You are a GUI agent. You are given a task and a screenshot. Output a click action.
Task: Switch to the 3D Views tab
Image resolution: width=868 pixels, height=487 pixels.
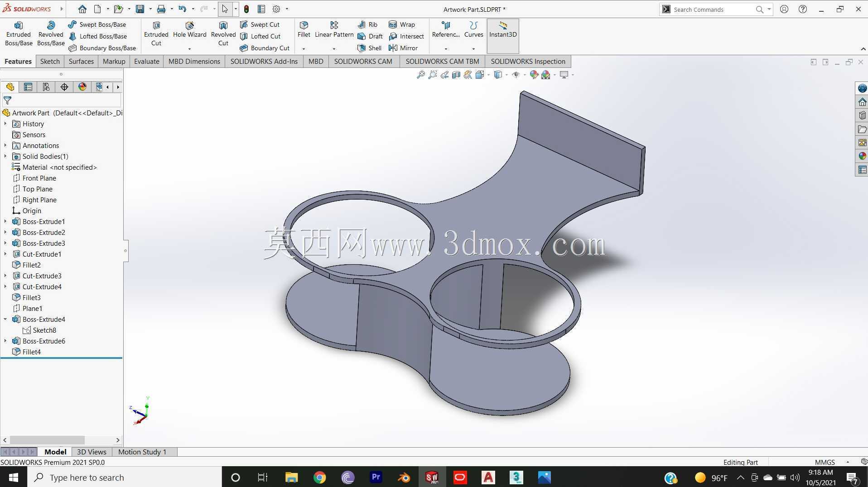pyautogui.click(x=92, y=452)
